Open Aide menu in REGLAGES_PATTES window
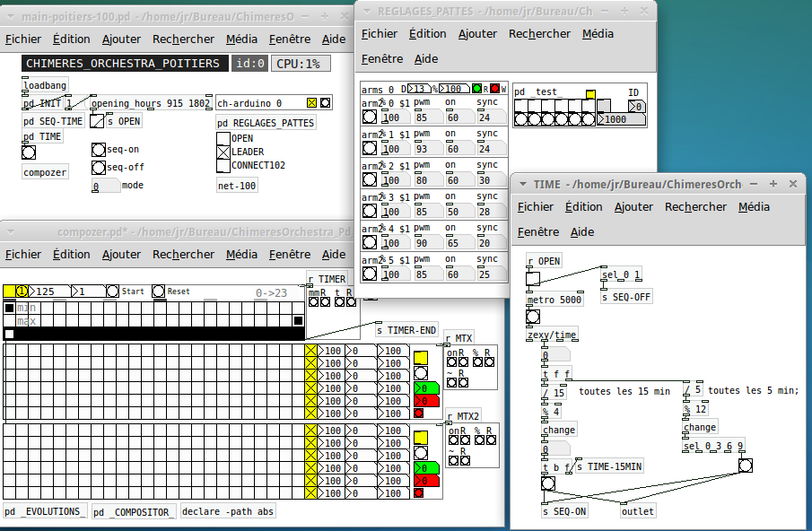The width and height of the screenshot is (812, 531). [x=425, y=59]
